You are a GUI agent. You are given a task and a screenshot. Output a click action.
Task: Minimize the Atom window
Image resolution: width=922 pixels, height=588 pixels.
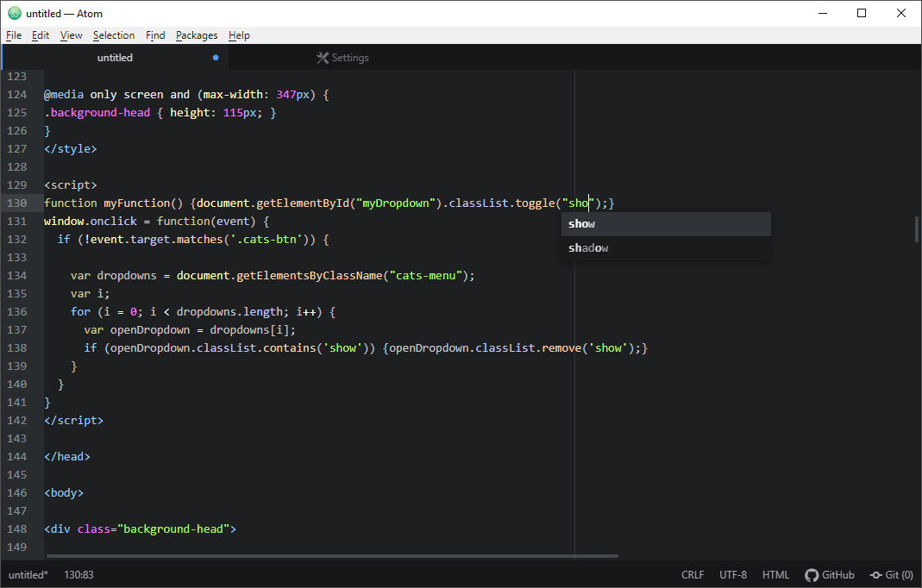pyautogui.click(x=823, y=13)
